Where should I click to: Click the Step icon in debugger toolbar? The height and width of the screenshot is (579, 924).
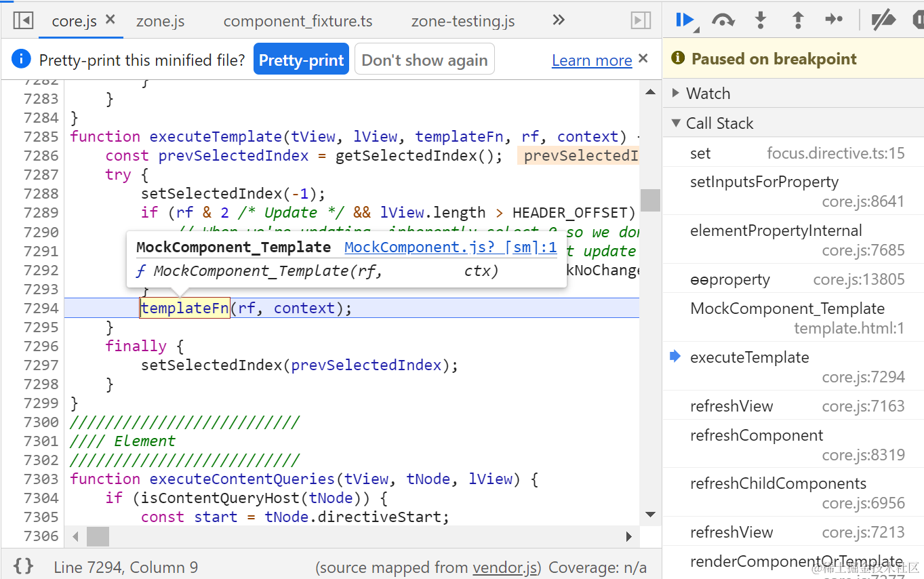834,20
